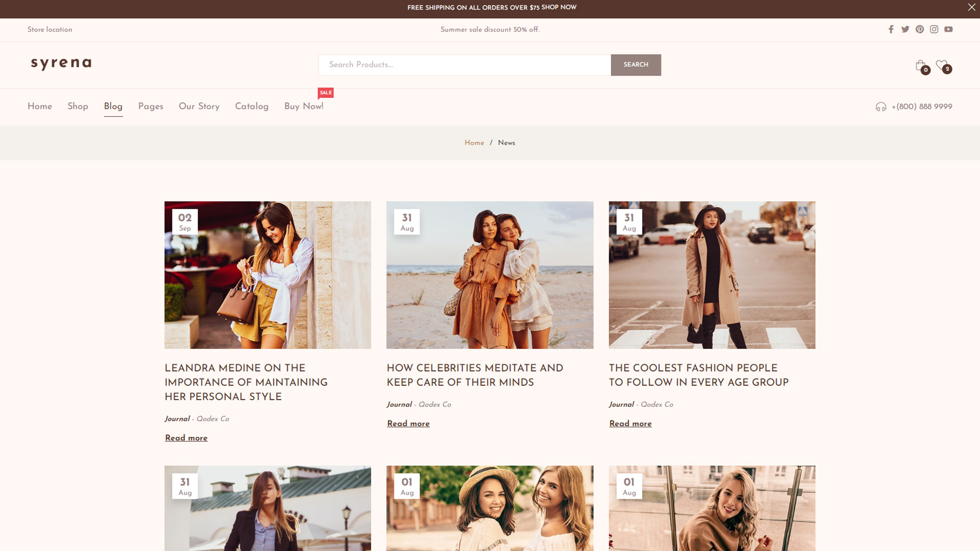
Task: Open The Coolest Fashion People article title
Action: [699, 375]
